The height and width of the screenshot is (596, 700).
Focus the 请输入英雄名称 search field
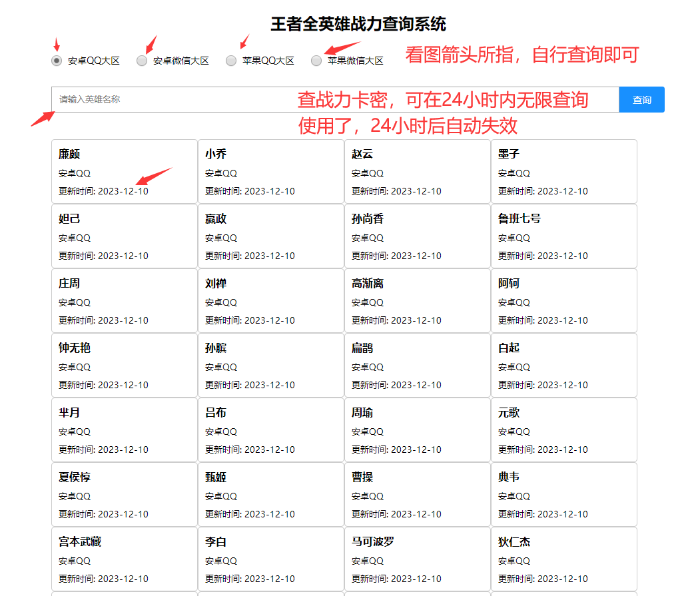coord(335,100)
